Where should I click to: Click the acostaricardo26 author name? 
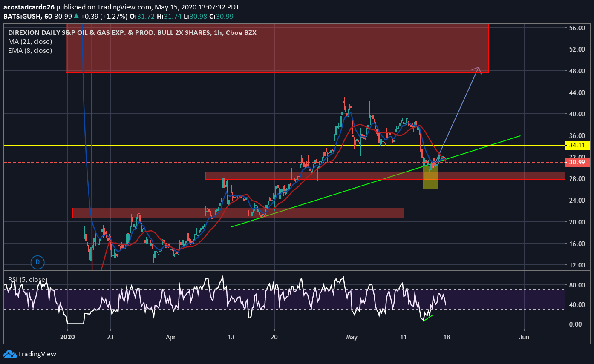[x=29, y=7]
